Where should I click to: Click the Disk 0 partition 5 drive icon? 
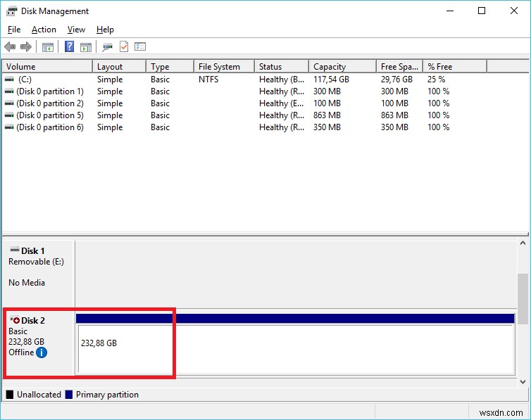click(9, 115)
